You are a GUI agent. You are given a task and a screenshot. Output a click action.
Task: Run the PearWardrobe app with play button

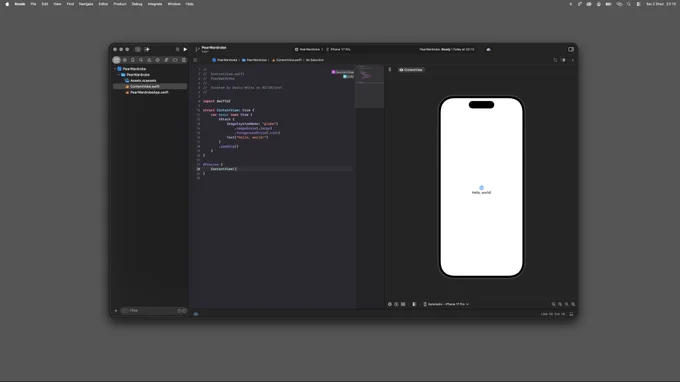point(185,49)
